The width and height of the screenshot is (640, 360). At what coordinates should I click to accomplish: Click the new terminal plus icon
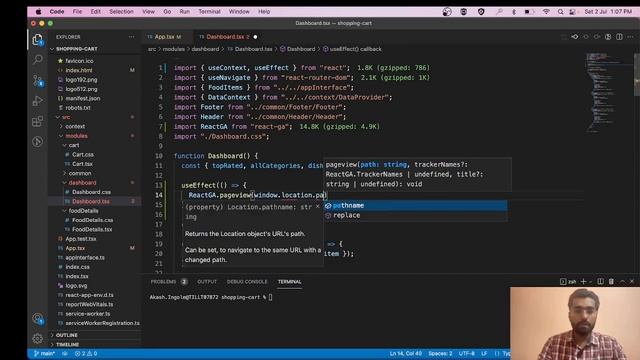pos(583,282)
